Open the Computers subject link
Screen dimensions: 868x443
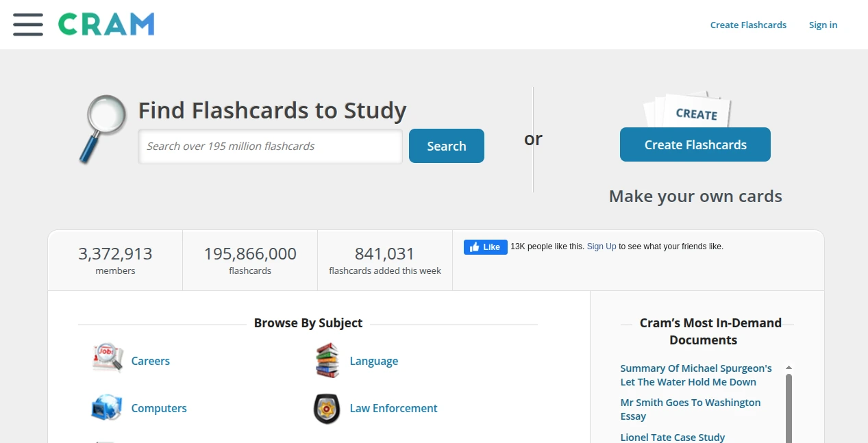159,408
